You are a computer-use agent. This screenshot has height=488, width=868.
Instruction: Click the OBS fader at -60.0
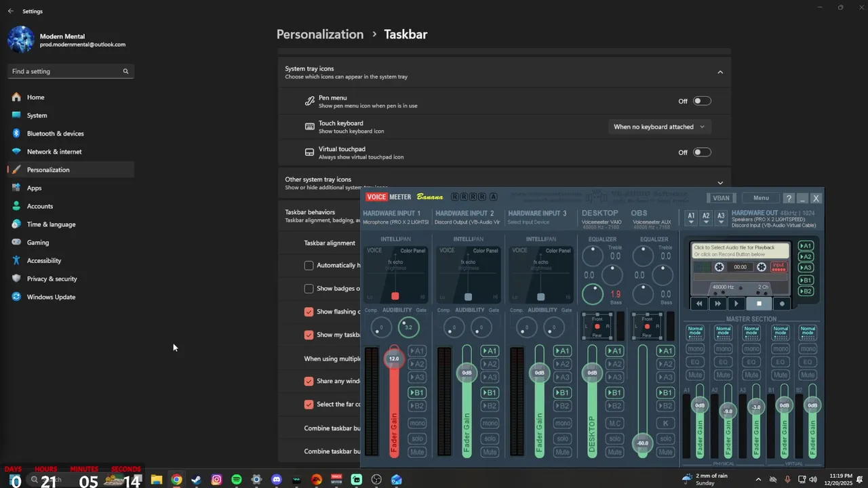click(x=642, y=443)
